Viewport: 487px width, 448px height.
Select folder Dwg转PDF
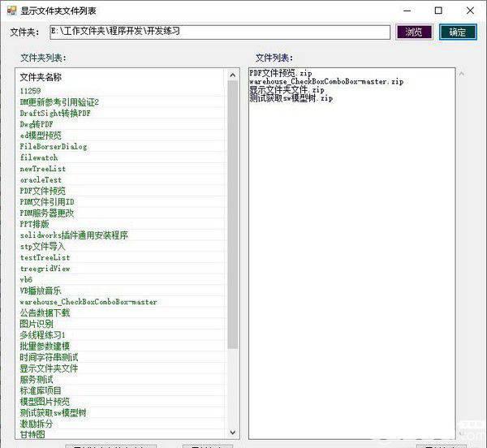(x=37, y=124)
